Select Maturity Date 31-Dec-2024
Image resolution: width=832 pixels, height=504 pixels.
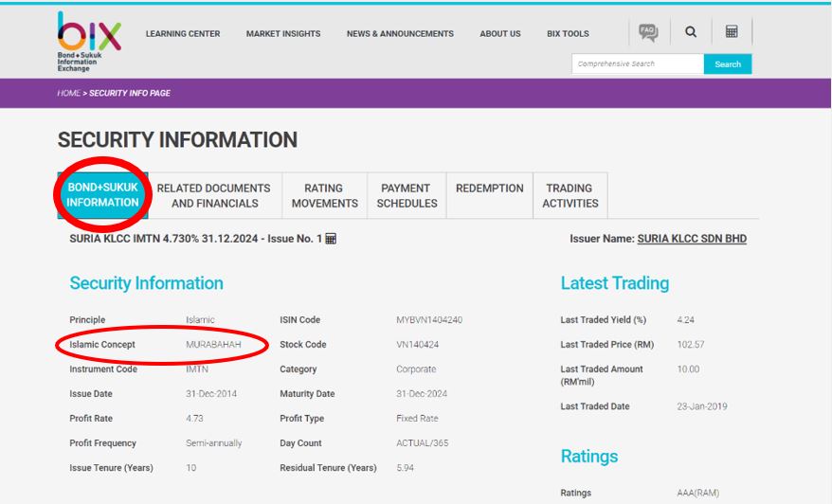(422, 394)
